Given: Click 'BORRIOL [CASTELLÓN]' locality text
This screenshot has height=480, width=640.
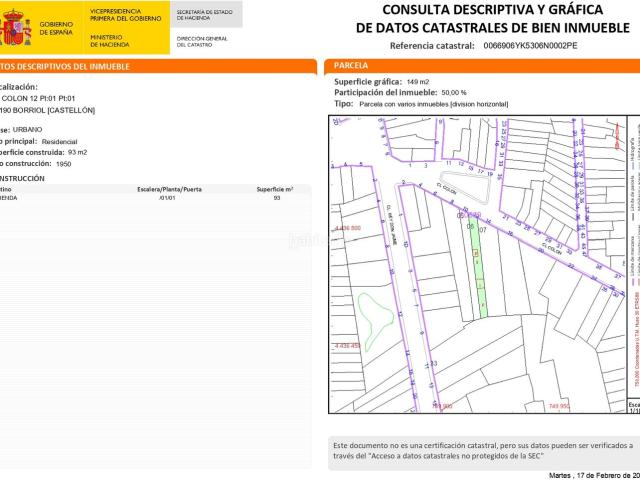Looking at the screenshot, I should tap(54, 110).
